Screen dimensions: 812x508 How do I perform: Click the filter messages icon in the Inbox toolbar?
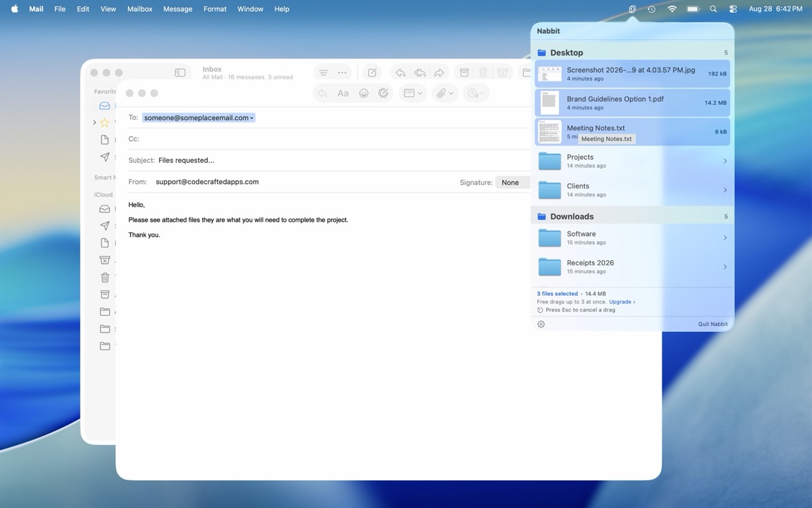point(323,72)
